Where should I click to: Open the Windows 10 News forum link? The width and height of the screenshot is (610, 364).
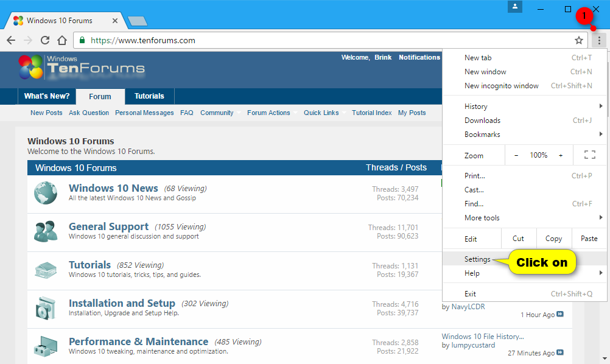pos(113,188)
